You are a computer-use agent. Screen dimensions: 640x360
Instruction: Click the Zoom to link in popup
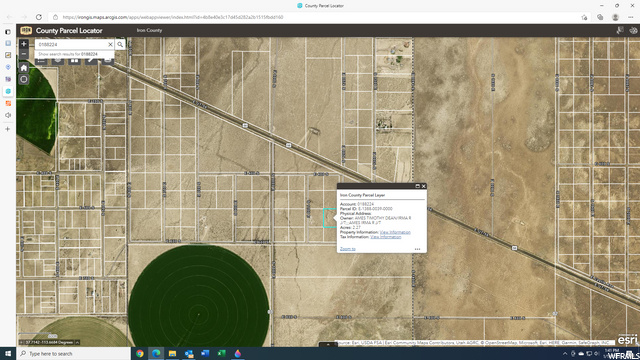(x=348, y=249)
